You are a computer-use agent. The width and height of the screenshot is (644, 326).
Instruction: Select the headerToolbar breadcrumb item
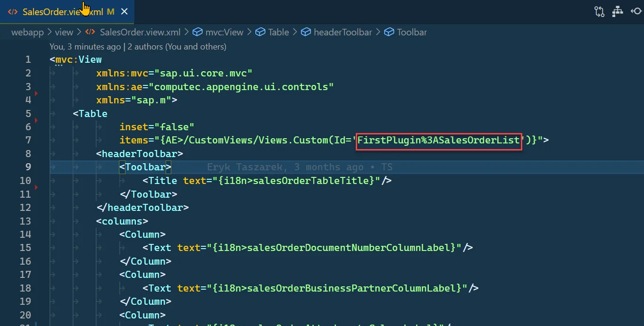click(343, 32)
